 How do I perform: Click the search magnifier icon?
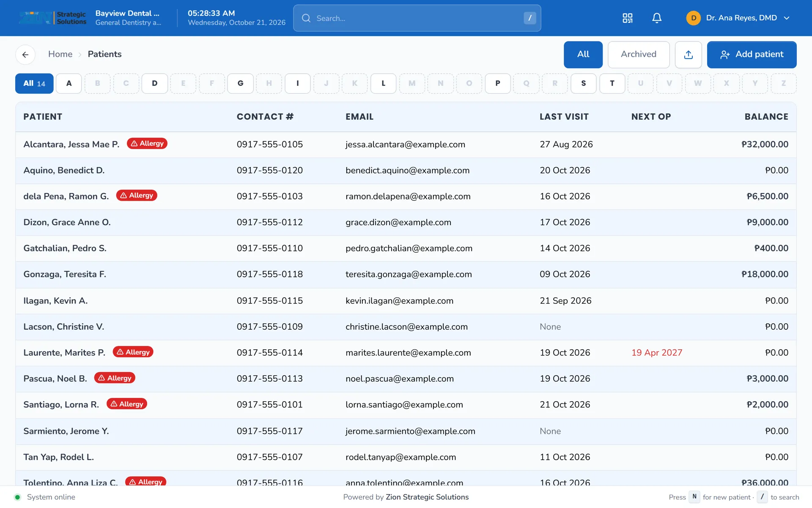pyautogui.click(x=306, y=18)
